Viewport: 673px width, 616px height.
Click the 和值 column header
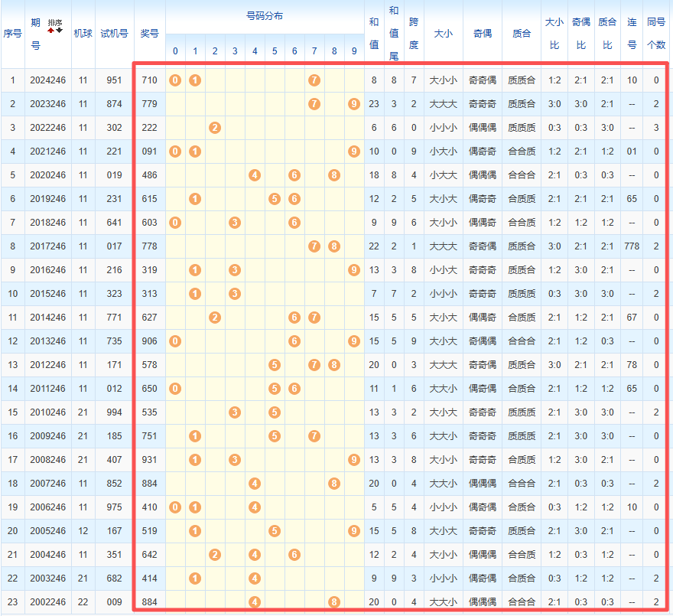(x=373, y=34)
